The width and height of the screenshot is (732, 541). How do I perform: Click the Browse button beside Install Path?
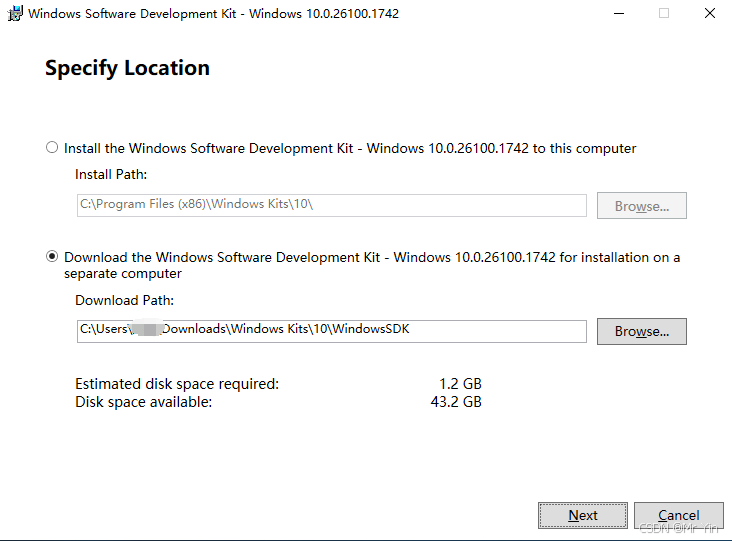tap(641, 205)
